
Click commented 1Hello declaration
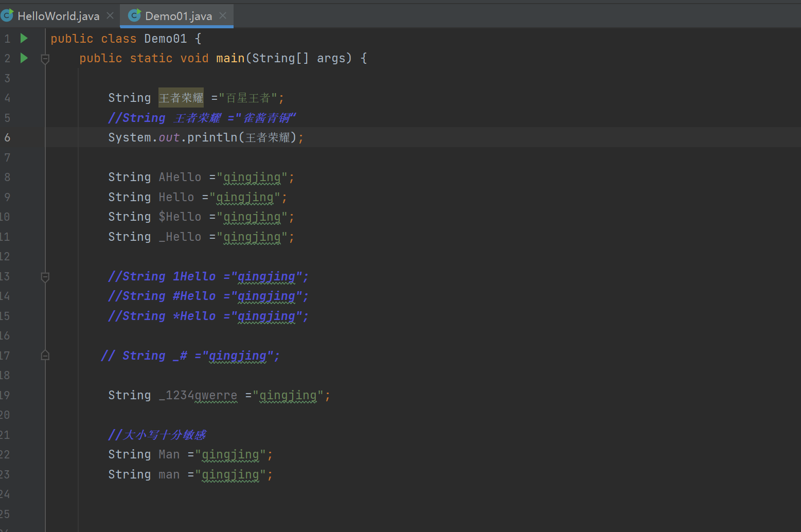(x=208, y=276)
